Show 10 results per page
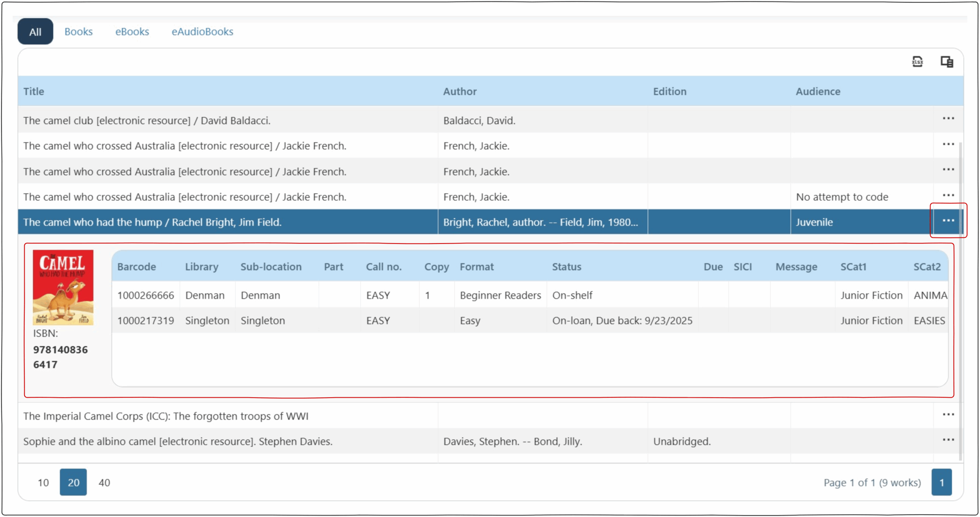The width and height of the screenshot is (980, 517). click(43, 482)
